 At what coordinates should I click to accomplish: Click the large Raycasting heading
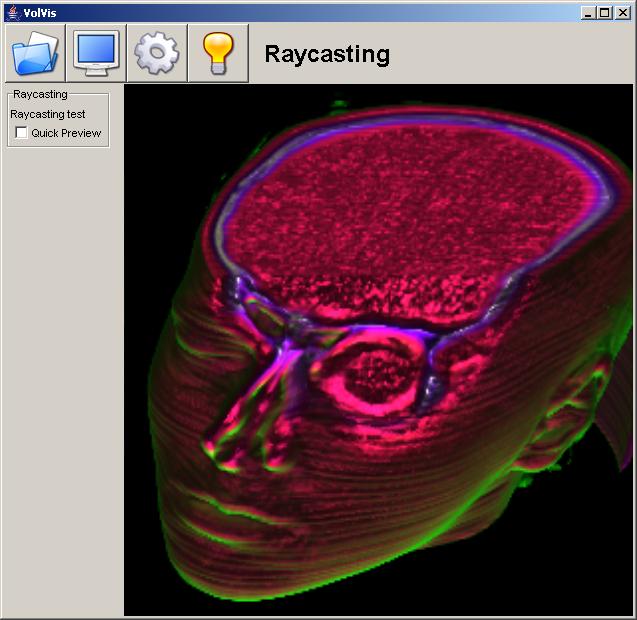pyautogui.click(x=326, y=54)
